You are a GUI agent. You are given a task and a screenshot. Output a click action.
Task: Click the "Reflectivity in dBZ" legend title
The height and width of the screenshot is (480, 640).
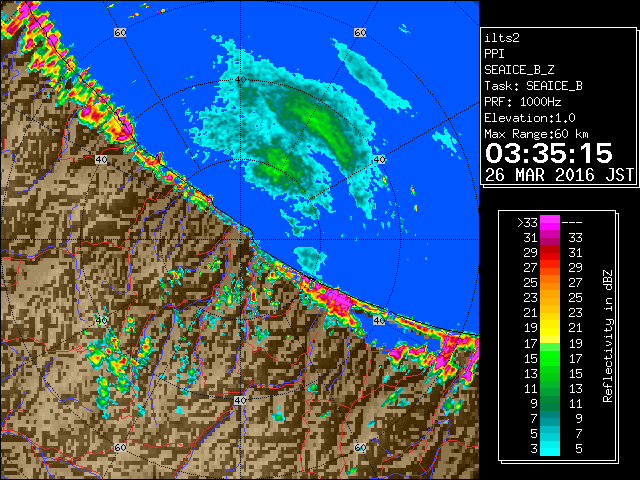[607, 336]
